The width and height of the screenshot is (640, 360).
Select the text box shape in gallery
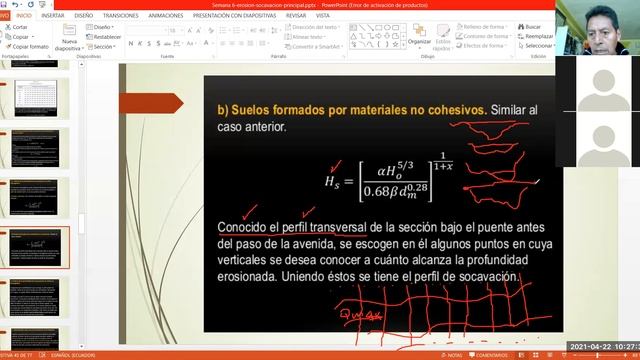(353, 28)
